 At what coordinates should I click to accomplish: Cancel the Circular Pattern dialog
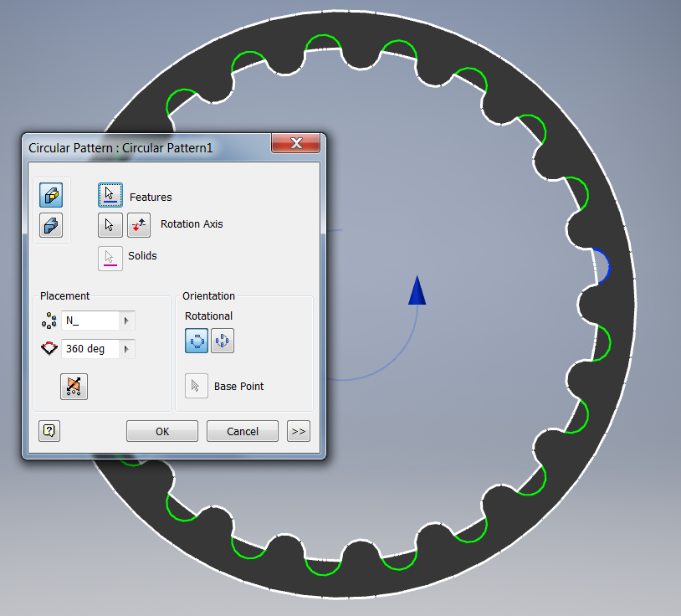243,431
